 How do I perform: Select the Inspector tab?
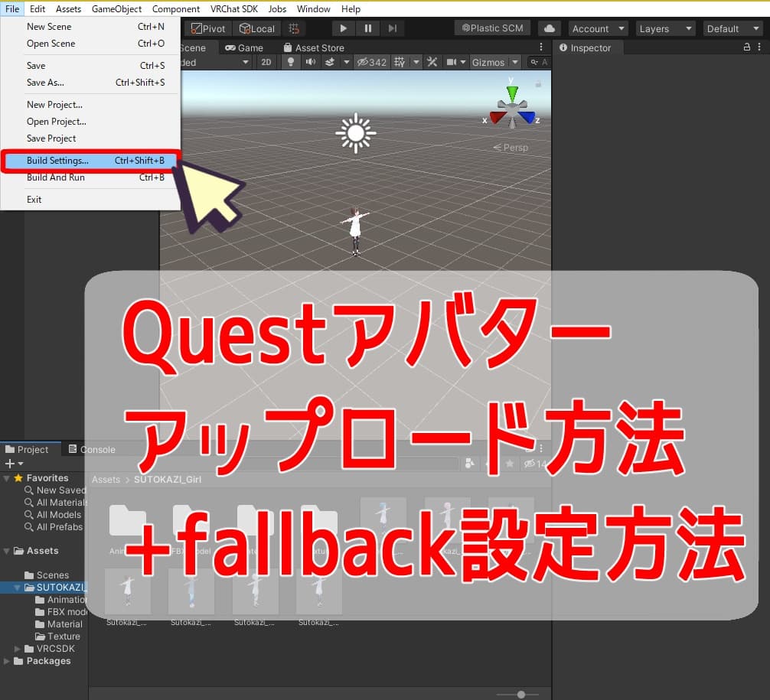pos(585,48)
